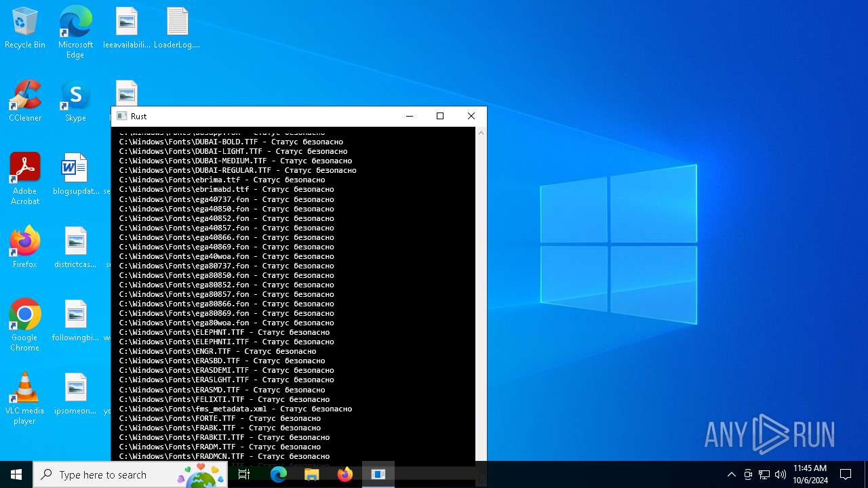Select the blogsupdat... Word document
Screen dimensions: 868x488
tap(75, 175)
